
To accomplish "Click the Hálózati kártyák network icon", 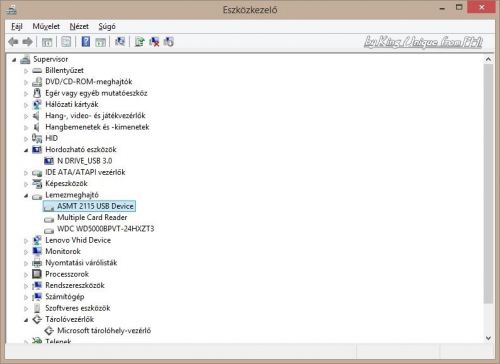I will 37,105.
